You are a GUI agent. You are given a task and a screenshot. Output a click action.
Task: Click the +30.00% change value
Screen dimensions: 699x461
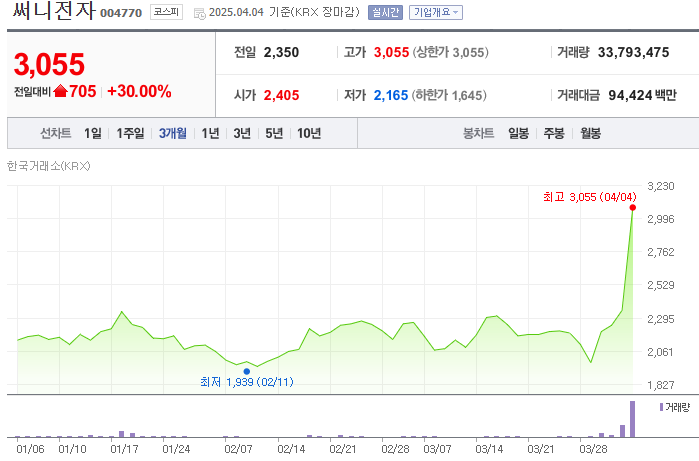click(139, 91)
